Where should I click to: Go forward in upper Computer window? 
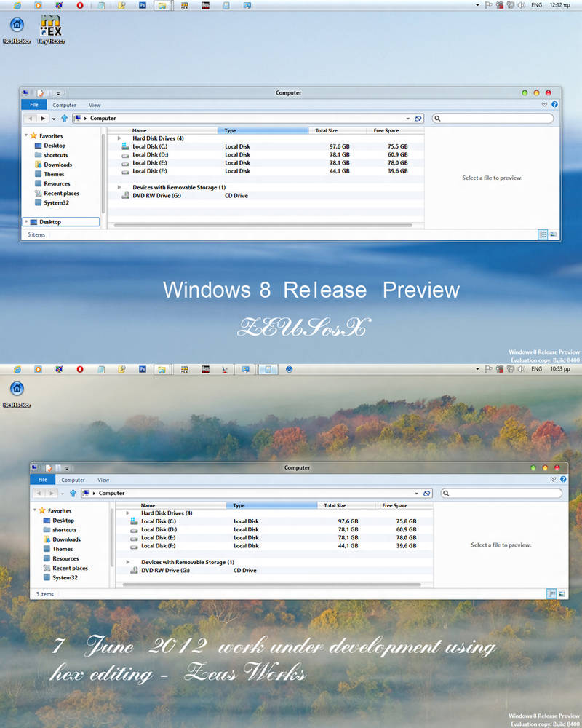(43, 119)
